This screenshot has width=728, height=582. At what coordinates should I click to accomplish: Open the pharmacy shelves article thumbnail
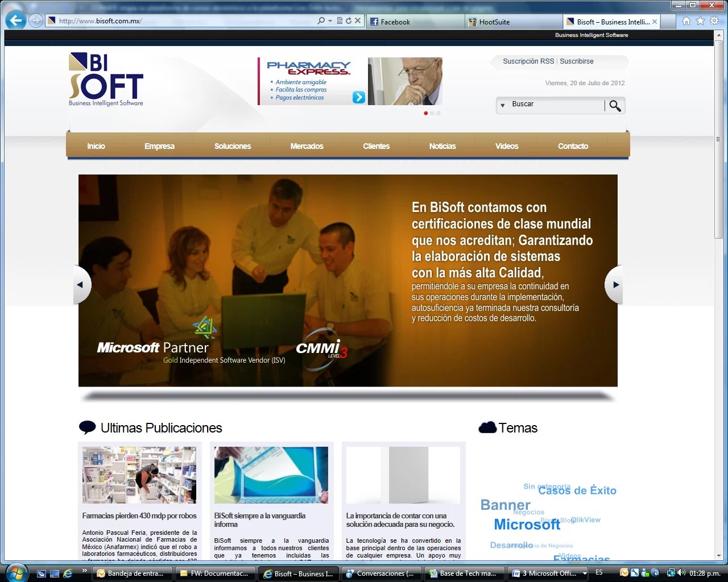click(x=139, y=475)
